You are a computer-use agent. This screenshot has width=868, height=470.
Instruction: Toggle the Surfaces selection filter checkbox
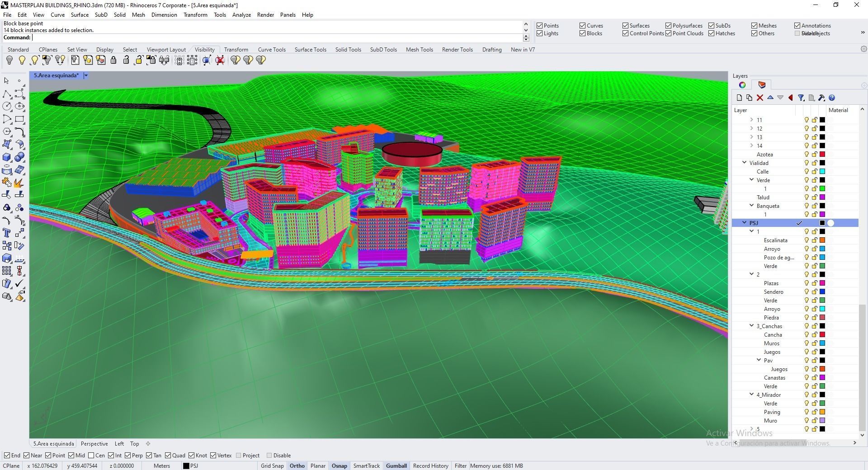click(625, 26)
